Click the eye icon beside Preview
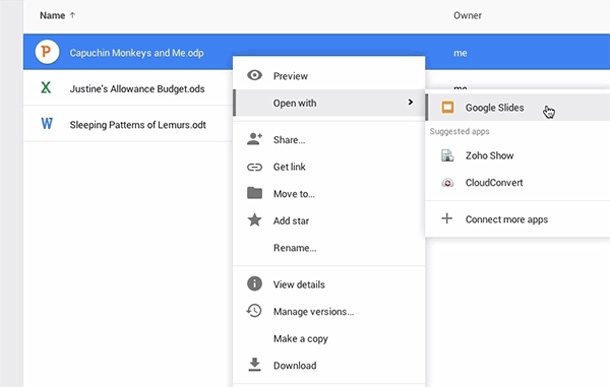This screenshot has width=610, height=387. pyautogui.click(x=254, y=75)
